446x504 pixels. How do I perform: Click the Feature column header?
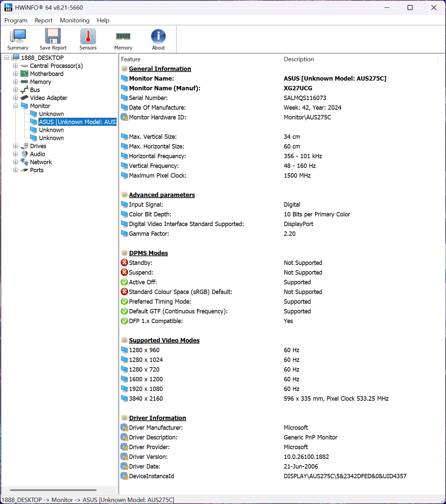point(200,59)
